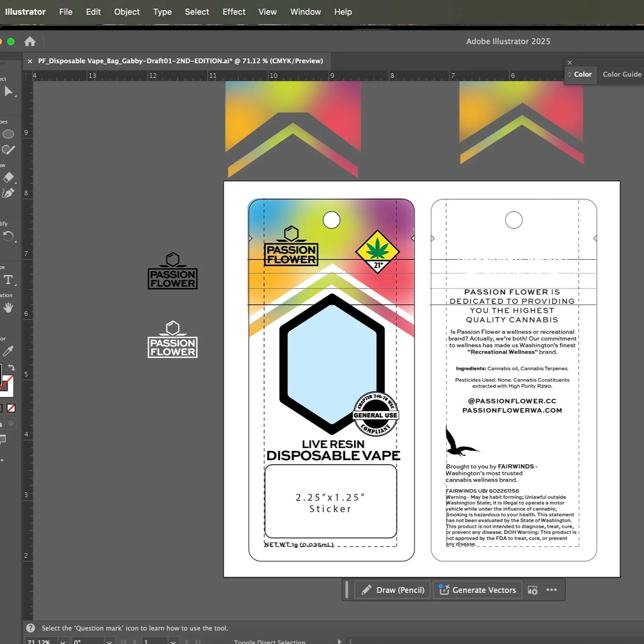Image resolution: width=644 pixels, height=644 pixels.
Task: Open the Object menu
Action: (127, 12)
